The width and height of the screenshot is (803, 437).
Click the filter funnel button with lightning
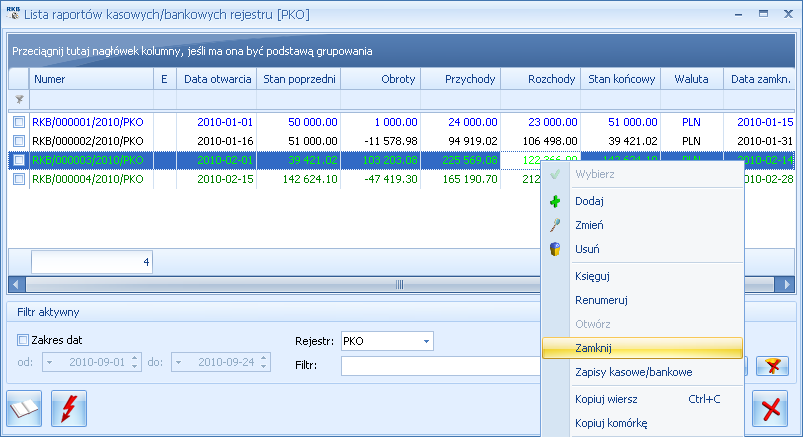tap(772, 366)
